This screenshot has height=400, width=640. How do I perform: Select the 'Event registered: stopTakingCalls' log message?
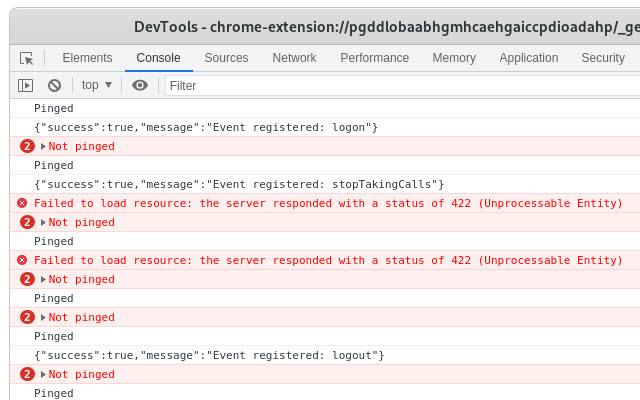[x=239, y=184]
